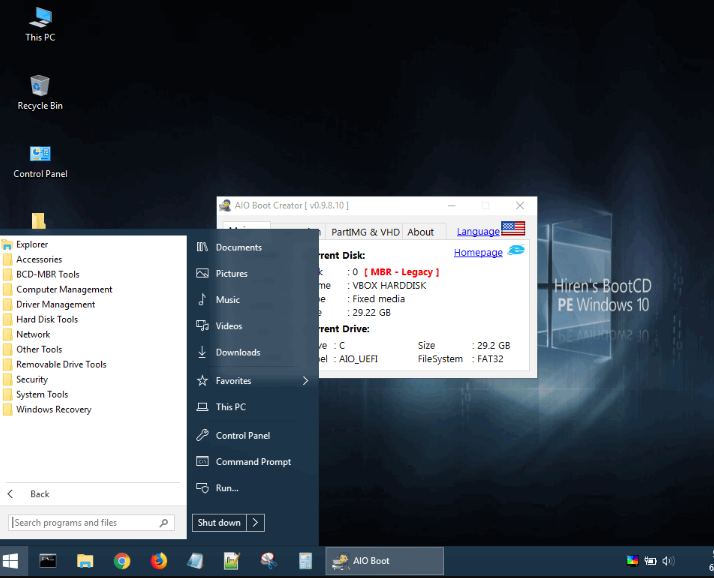Viewport: 714px width, 578px height.
Task: Switch to the PartIMG & VHD tab
Action: point(365,232)
